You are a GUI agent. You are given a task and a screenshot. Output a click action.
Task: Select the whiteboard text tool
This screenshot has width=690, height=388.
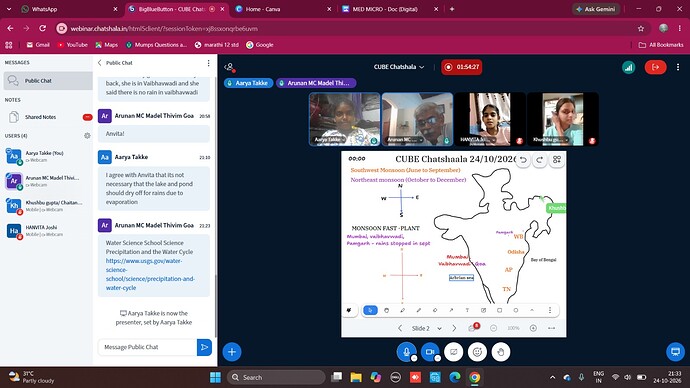point(467,310)
